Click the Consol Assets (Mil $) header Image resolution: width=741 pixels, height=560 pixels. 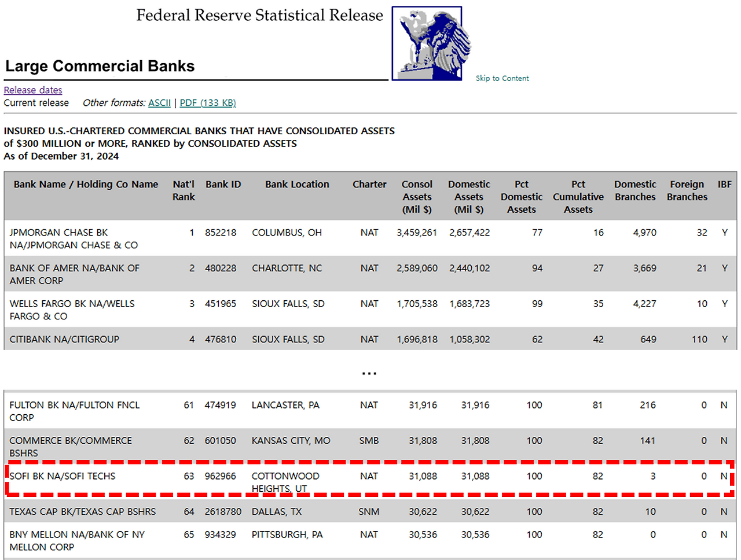pos(417,197)
